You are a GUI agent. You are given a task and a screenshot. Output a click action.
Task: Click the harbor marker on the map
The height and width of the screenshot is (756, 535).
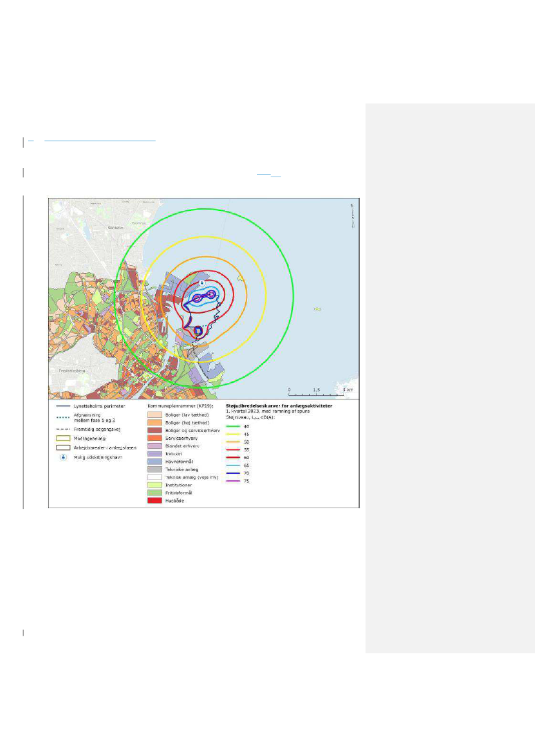[x=202, y=283]
